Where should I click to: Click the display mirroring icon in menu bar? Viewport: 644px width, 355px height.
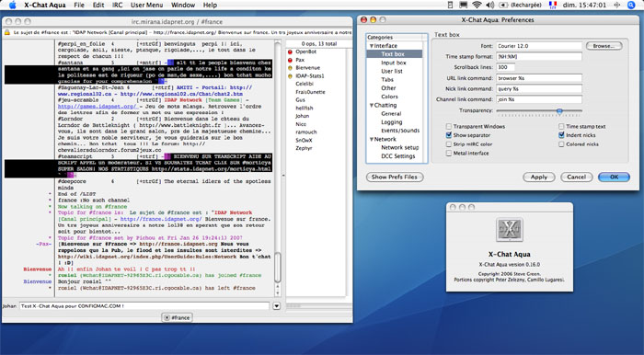pos(464,5)
